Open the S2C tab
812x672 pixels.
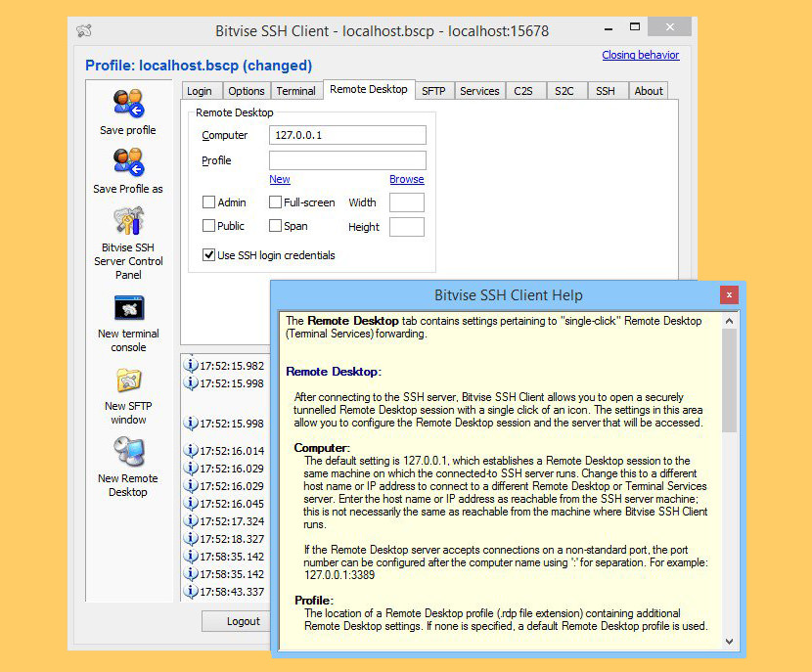(566, 91)
